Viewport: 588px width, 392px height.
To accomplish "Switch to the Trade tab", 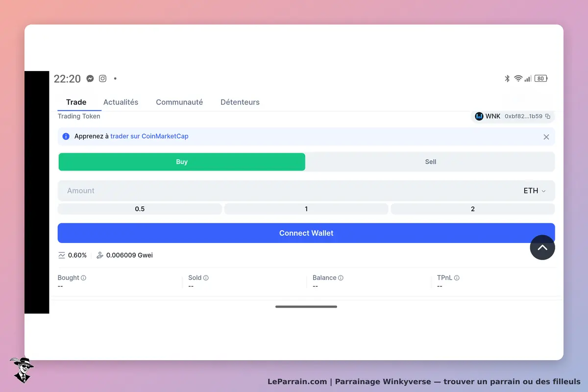I will 76,102.
